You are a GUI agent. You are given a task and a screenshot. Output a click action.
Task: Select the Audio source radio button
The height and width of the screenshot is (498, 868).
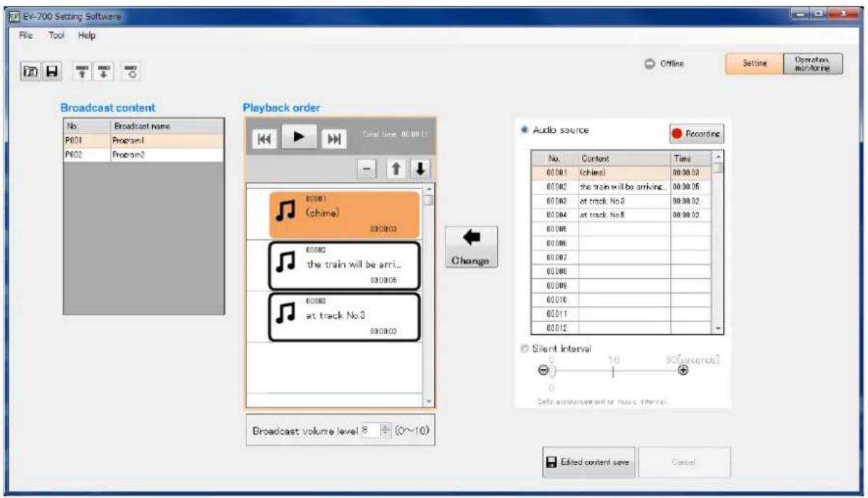[524, 130]
